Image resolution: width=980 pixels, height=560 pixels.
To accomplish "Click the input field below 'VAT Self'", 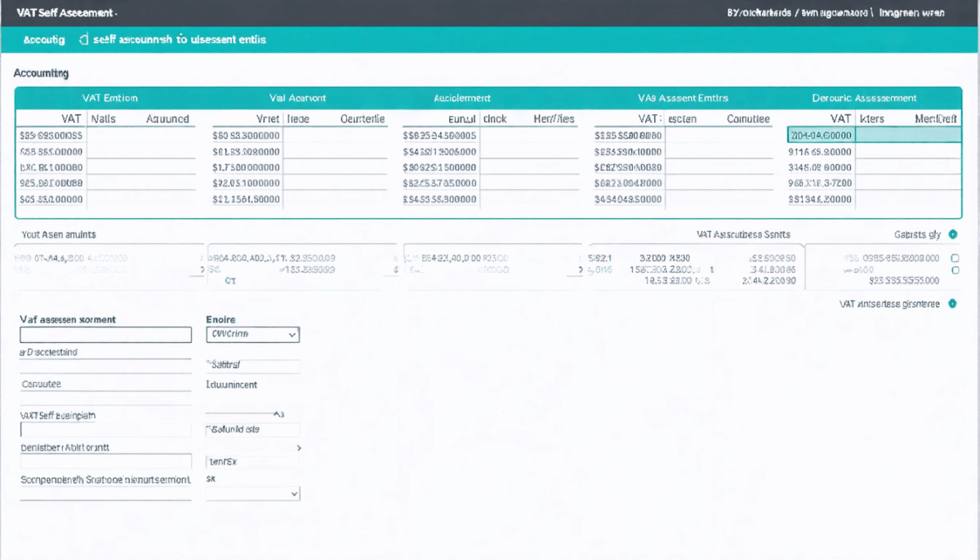I will coord(105,429).
